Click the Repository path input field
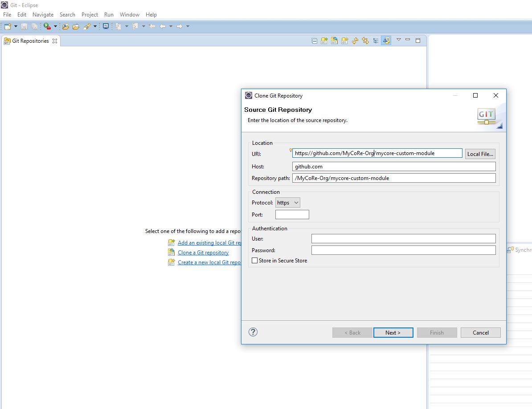532x409 pixels. (394, 178)
